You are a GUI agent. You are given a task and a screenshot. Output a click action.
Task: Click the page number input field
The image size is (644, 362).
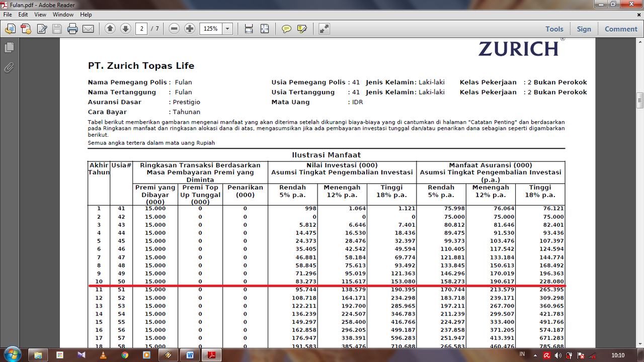(141, 29)
